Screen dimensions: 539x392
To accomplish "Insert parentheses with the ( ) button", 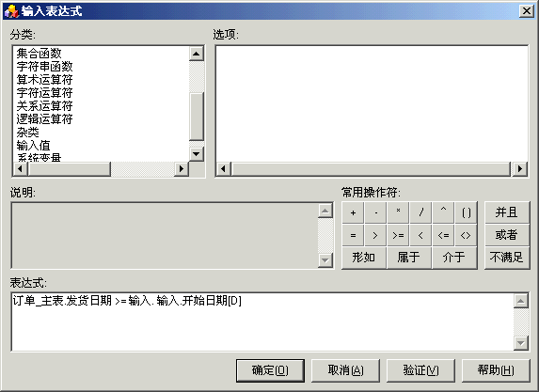I will (x=466, y=212).
